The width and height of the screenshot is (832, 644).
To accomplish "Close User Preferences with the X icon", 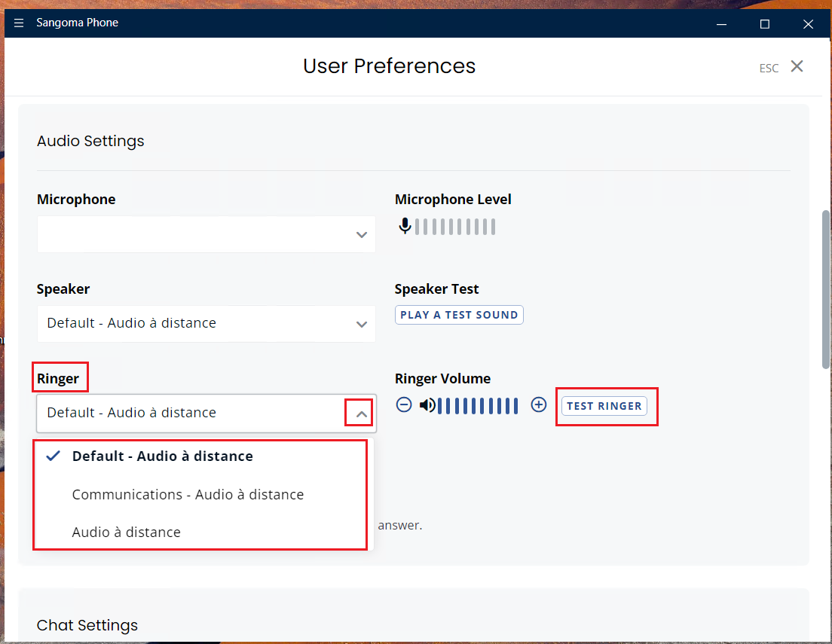I will [797, 66].
